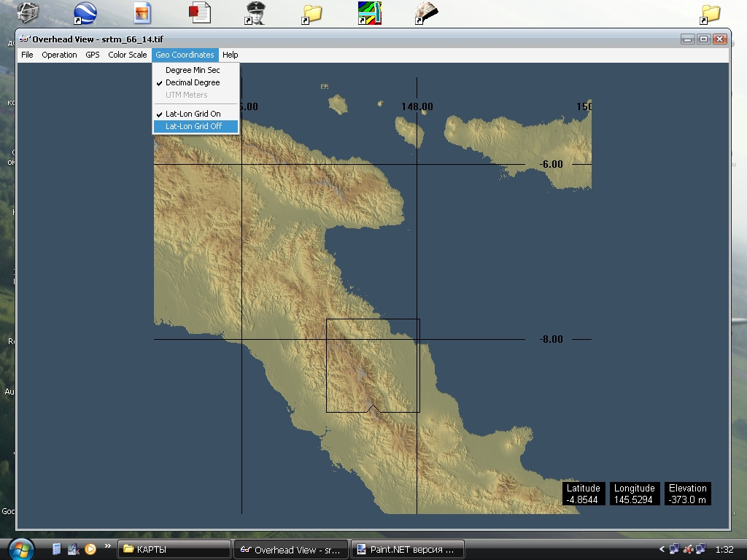747x560 pixels.
Task: Expand hidden quick launch items chevron
Action: coord(108,545)
